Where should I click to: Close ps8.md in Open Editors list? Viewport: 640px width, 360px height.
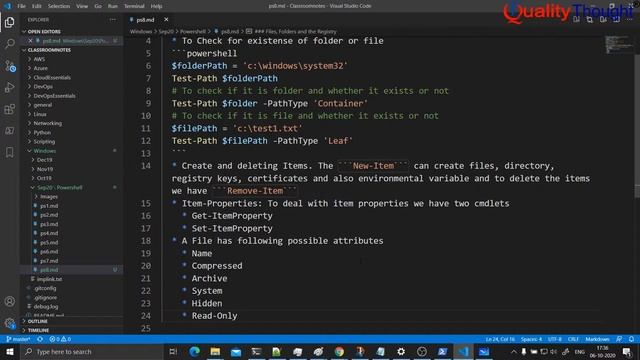[30, 41]
